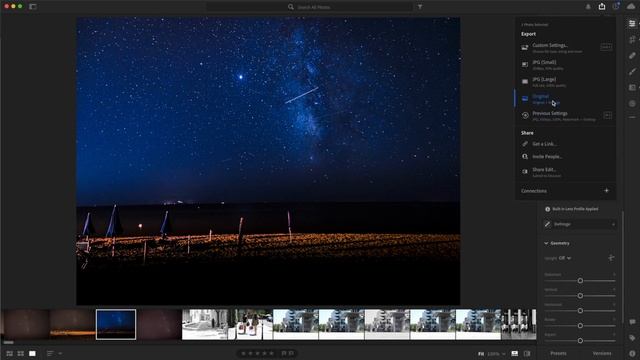Check cloud sync status icon
The width and height of the screenshot is (640, 360).
pos(631,7)
